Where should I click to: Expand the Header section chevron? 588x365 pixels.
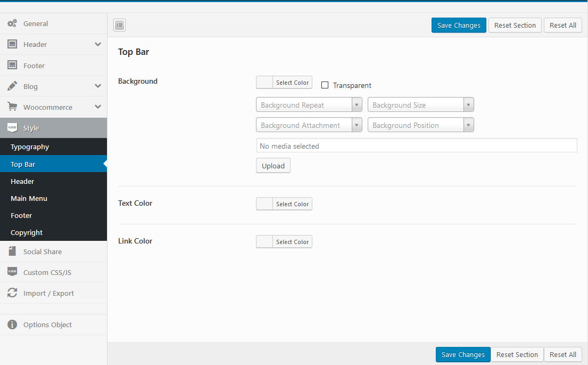(x=98, y=44)
